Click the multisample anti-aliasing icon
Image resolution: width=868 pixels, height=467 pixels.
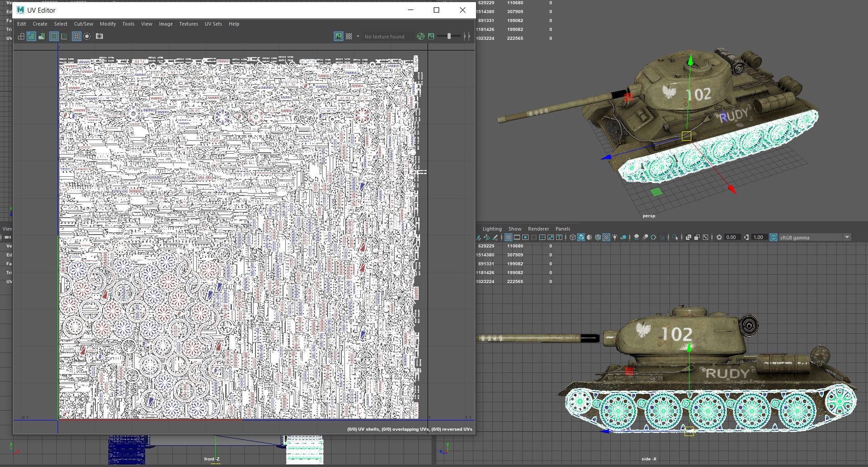(653, 237)
